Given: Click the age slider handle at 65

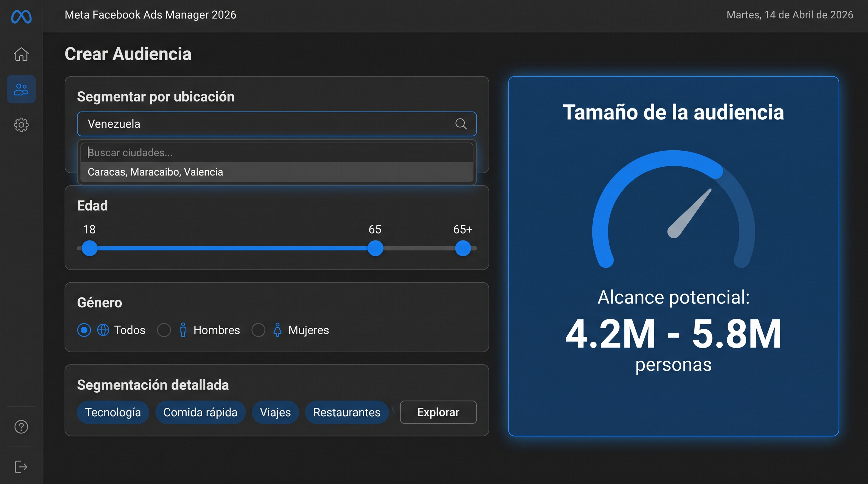Looking at the screenshot, I should click(375, 248).
